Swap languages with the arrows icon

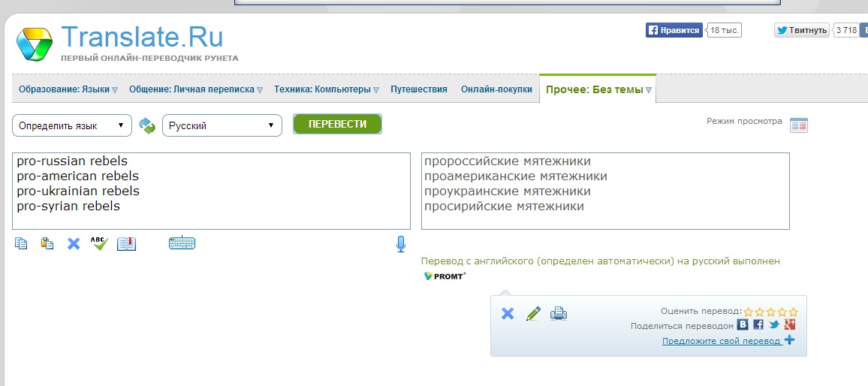pos(147,125)
